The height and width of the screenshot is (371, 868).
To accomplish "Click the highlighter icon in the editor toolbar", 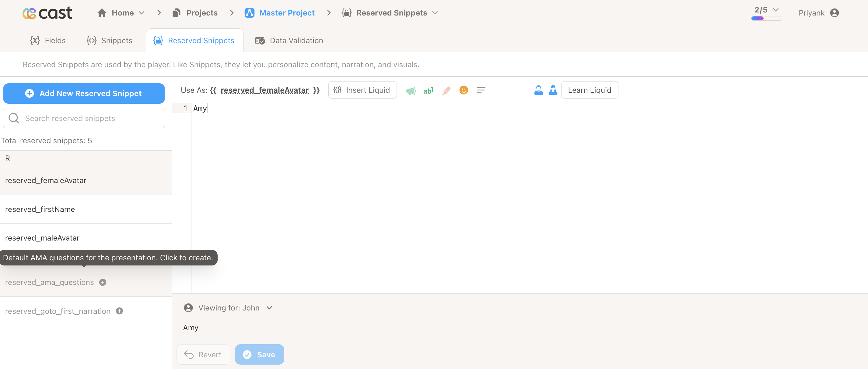I will click(x=446, y=90).
